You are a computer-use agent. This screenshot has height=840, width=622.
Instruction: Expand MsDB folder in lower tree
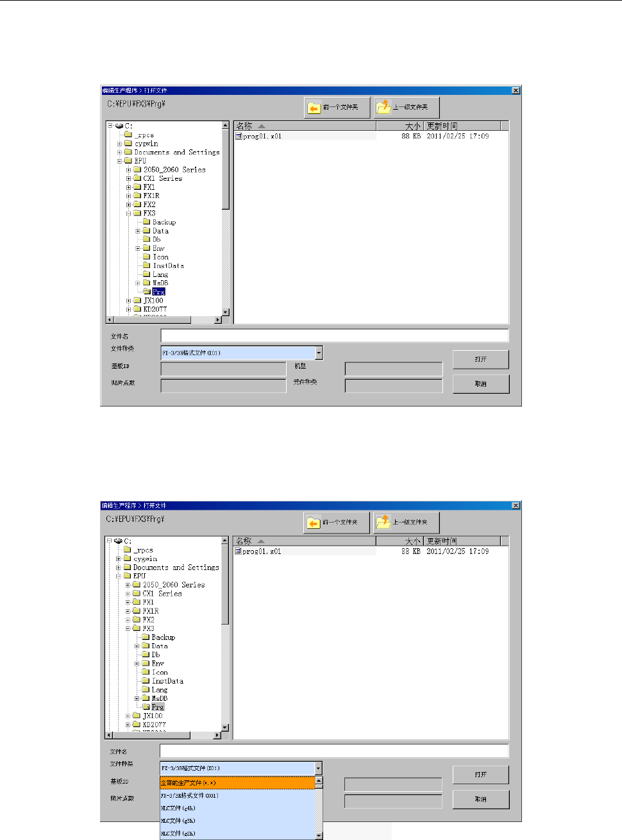point(137,698)
